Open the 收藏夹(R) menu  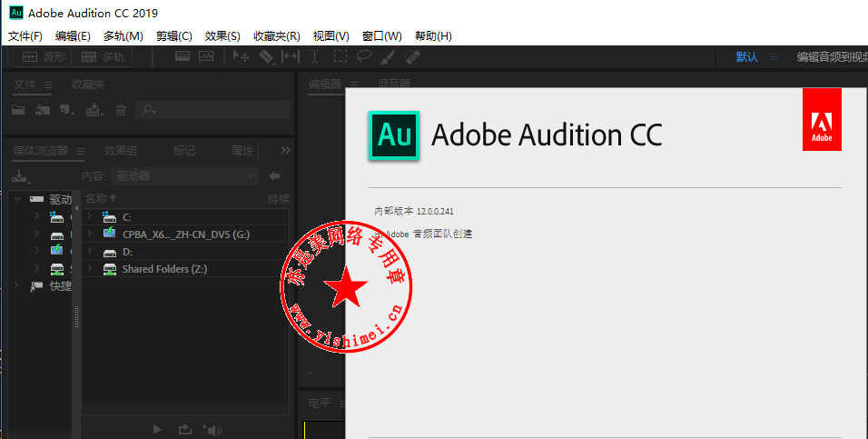click(x=277, y=36)
